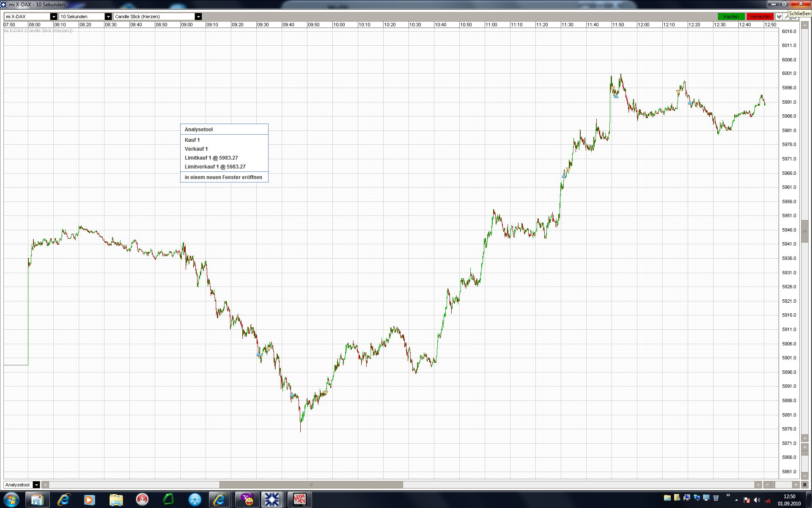This screenshot has height=508, width=812.
Task: Click horizontal zoom plus button
Action: tap(796, 485)
